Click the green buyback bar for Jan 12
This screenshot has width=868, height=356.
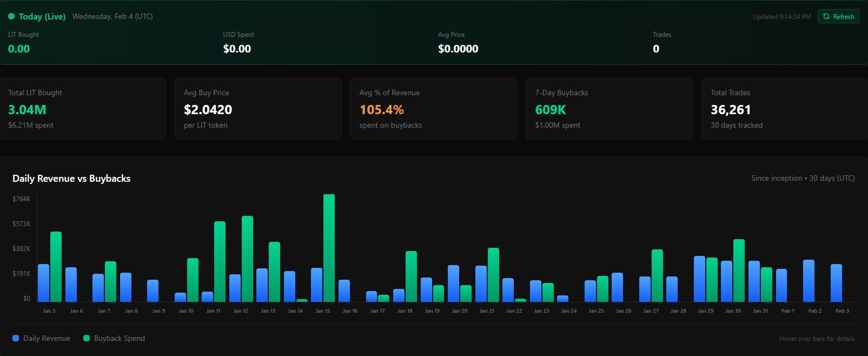pos(247,259)
